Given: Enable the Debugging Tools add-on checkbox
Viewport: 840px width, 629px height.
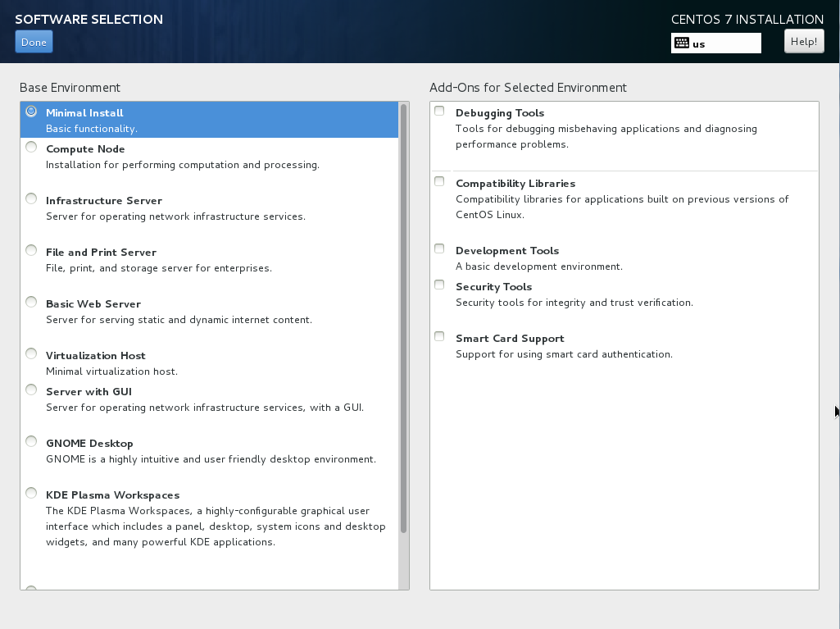Looking at the screenshot, I should pos(440,112).
